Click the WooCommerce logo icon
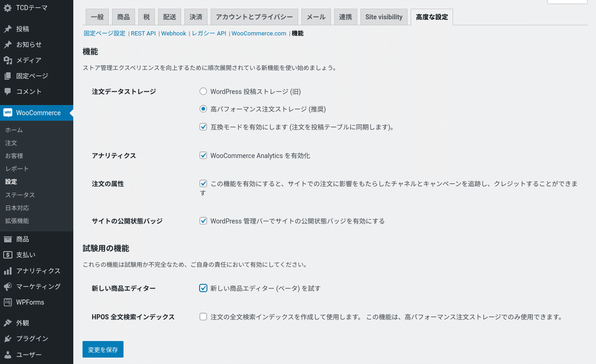 point(7,113)
